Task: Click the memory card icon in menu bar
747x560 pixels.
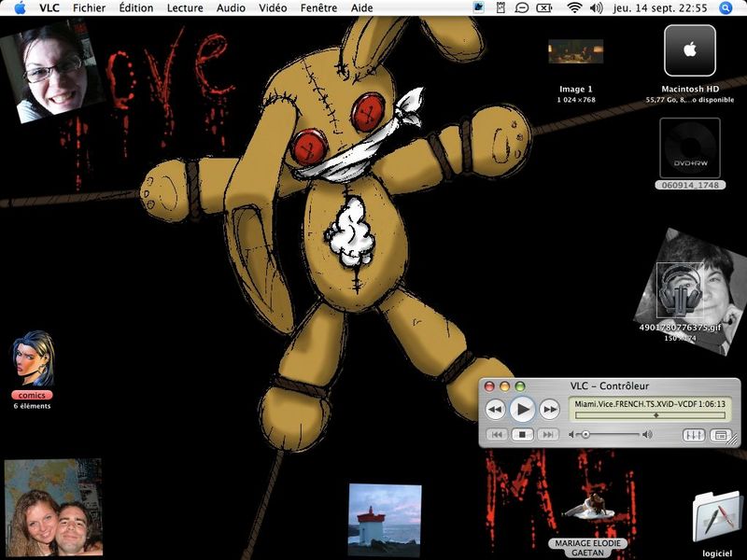Action: click(x=500, y=7)
